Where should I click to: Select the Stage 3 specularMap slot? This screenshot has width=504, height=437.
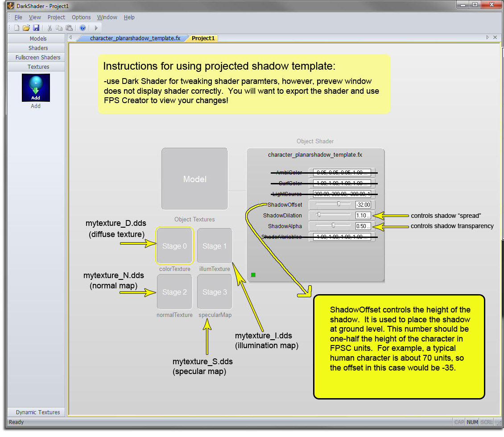coord(215,292)
